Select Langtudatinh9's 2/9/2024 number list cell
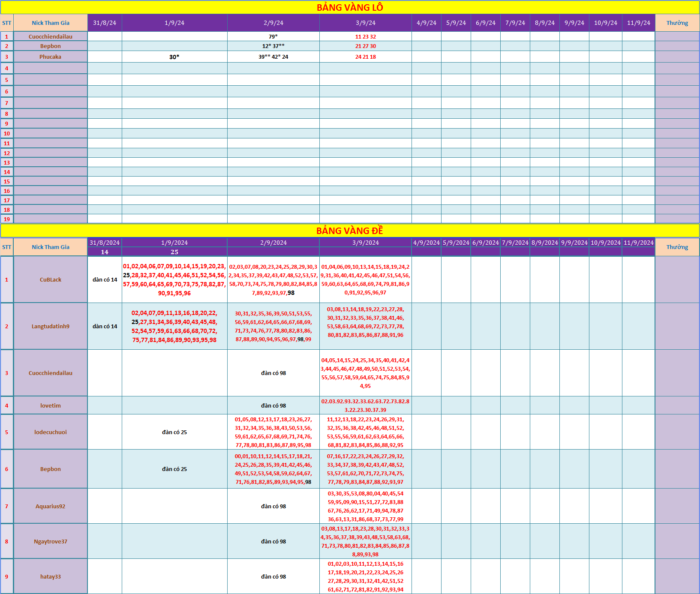Screen dimensions: 700x594 point(273,326)
